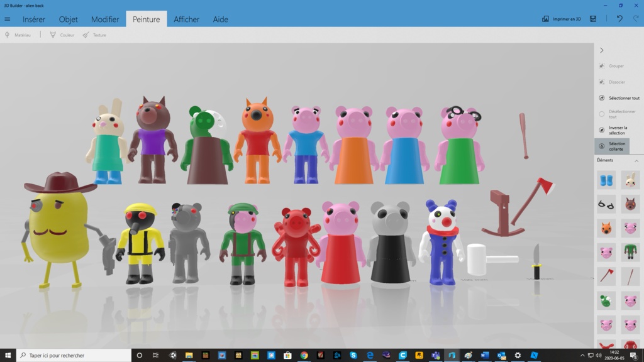
Task: Select the blue boots element thumbnail
Action: tap(606, 180)
